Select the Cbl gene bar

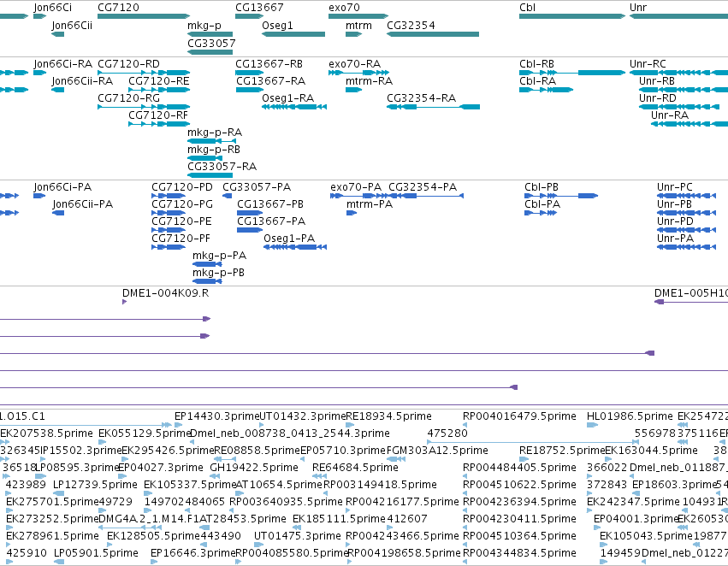(x=572, y=16)
